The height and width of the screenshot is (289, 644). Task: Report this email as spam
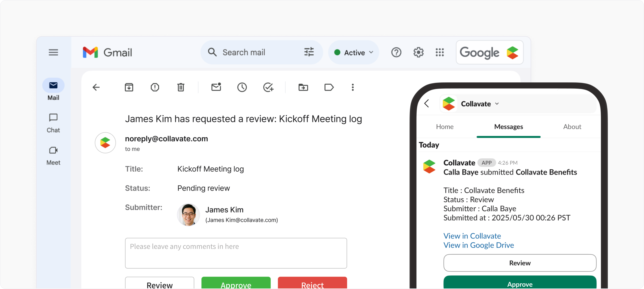point(155,87)
